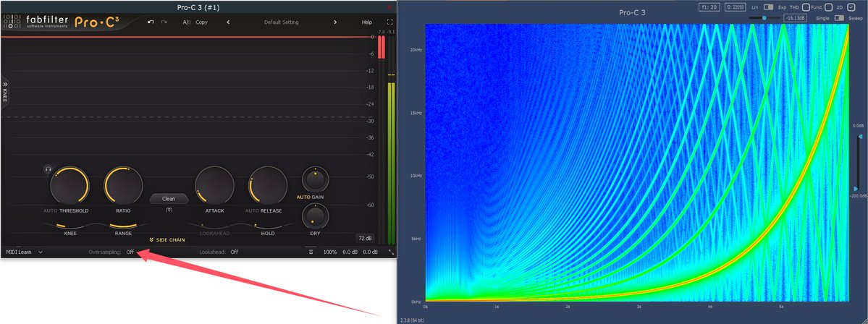Screen dimensions: 868x324
Task: Toggle full screen mode icon
Action: click(x=389, y=22)
